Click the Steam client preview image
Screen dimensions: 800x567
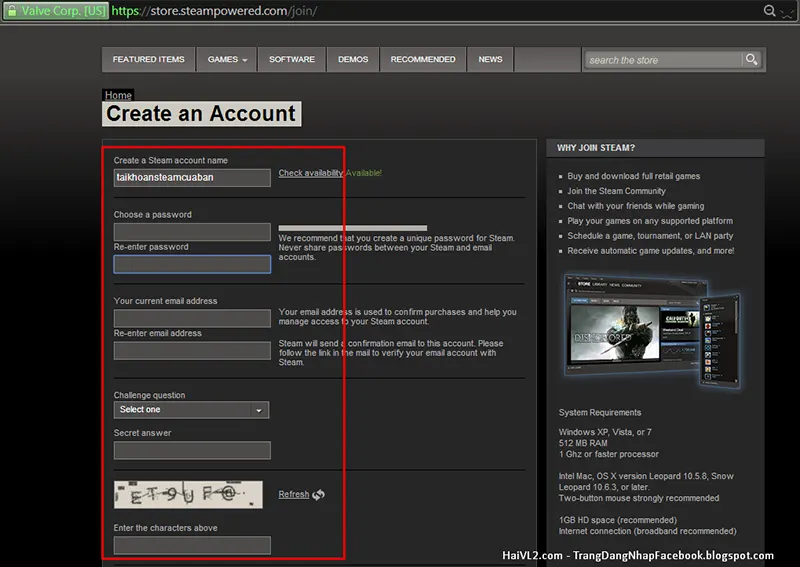pyautogui.click(x=652, y=332)
